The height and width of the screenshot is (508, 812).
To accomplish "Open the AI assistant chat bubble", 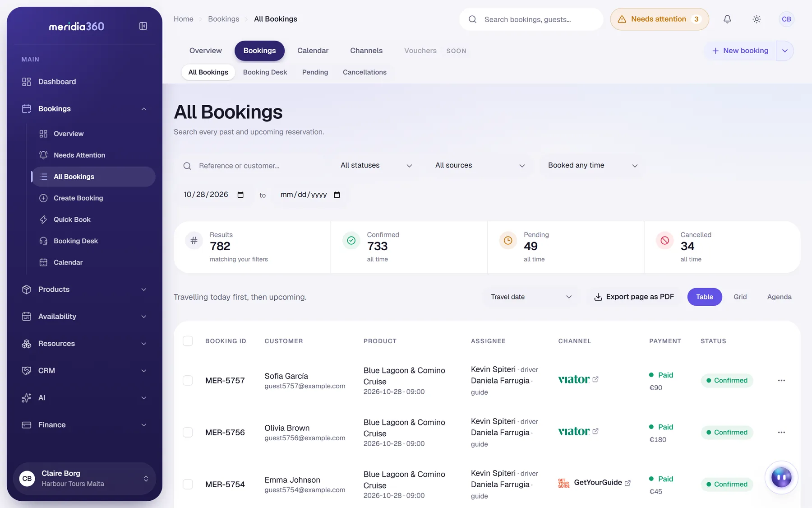I will (781, 477).
